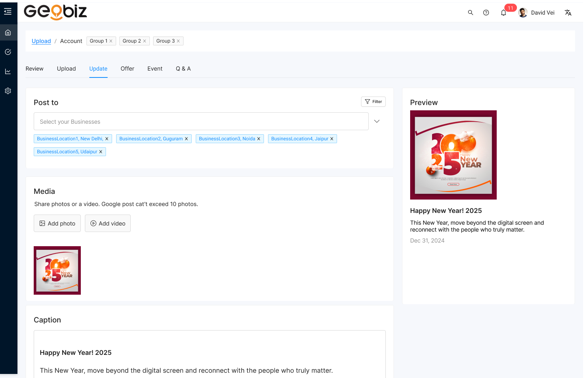Screen dimensions: 588x378
Task: Remove BusinessLocation3, Noida chip
Action: (259, 139)
